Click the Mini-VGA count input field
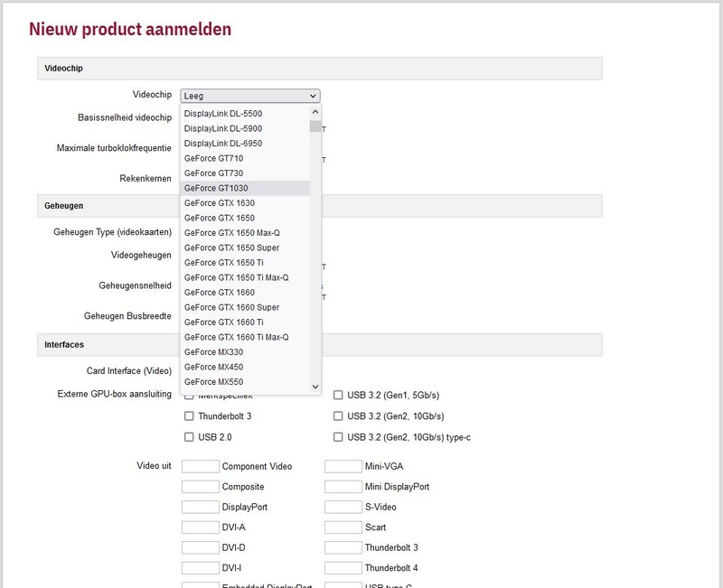Image resolution: width=723 pixels, height=588 pixels. point(343,466)
